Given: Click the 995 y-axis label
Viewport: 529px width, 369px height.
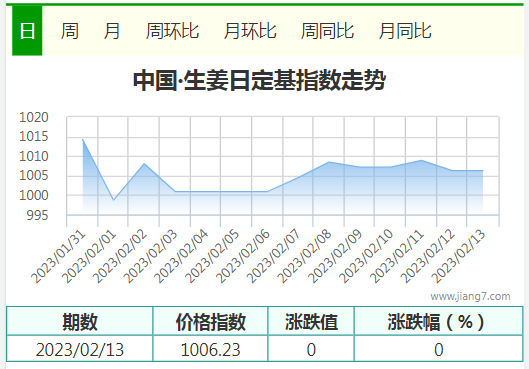Looking at the screenshot, I should [37, 215].
